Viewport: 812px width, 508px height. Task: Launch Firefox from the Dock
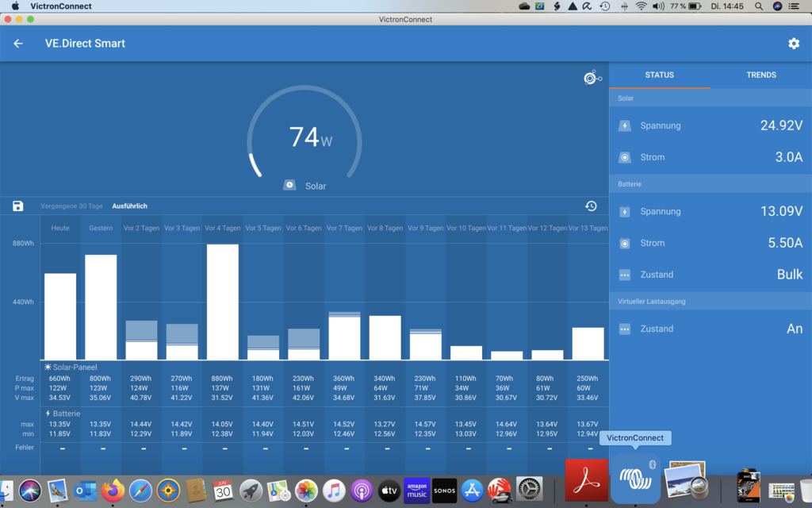[113, 491]
